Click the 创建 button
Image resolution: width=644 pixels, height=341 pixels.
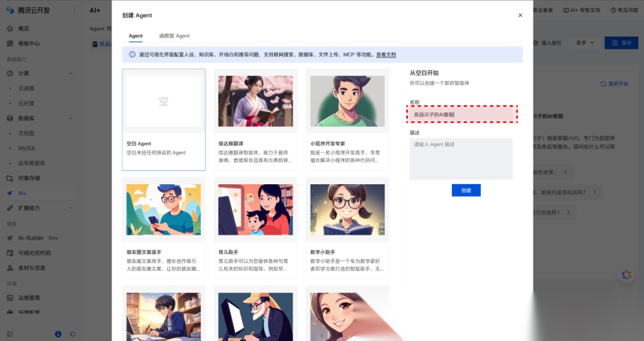pyautogui.click(x=466, y=190)
